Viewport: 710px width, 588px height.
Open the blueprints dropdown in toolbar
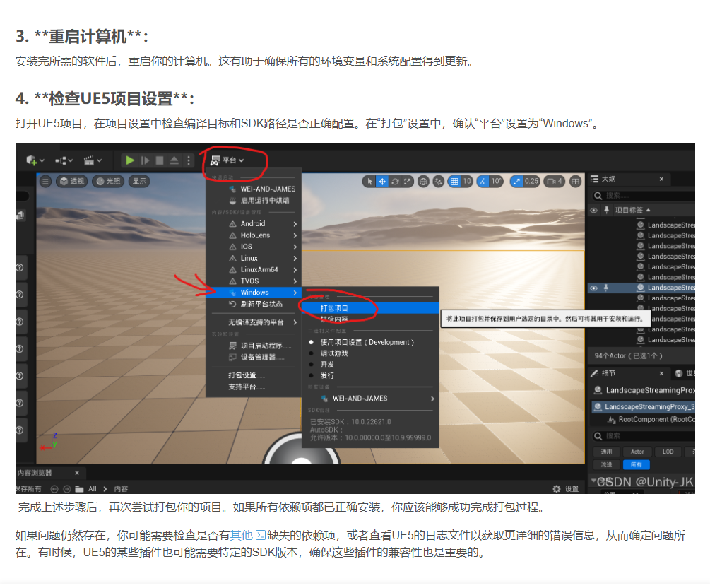coord(64,160)
